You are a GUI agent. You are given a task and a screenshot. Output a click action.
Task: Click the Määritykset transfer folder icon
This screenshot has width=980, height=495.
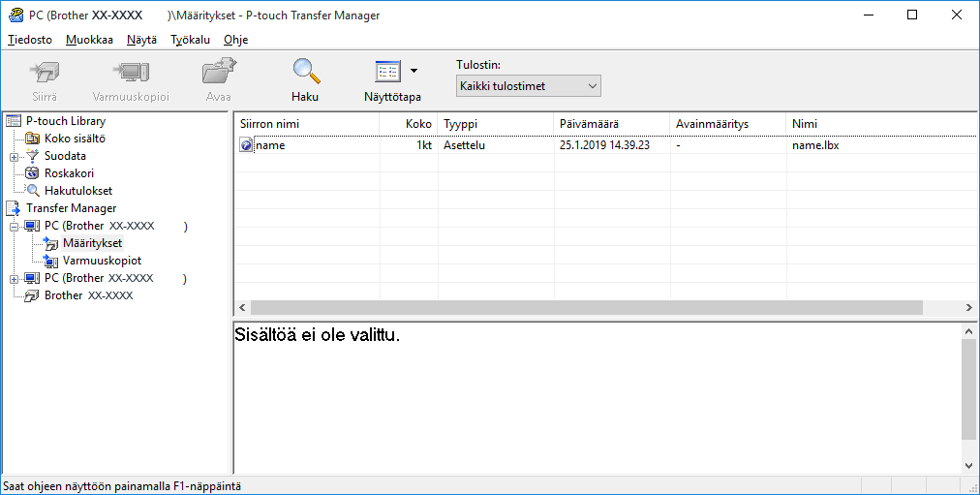[x=50, y=244]
